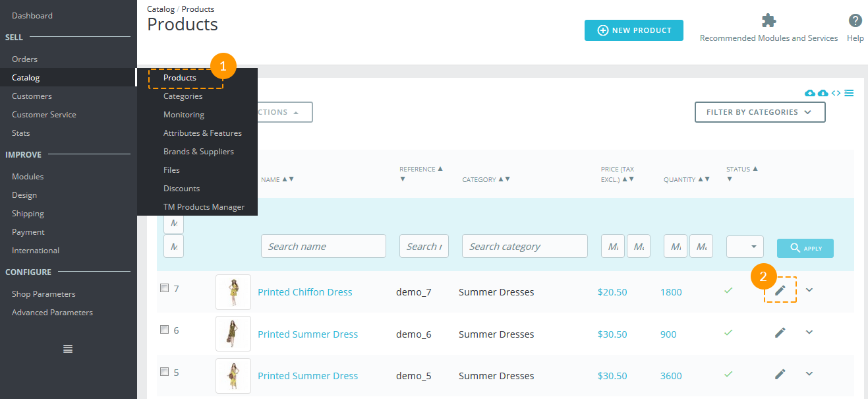Screen dimensions: 868x399
Task: Click the Search name input field
Action: [324, 246]
